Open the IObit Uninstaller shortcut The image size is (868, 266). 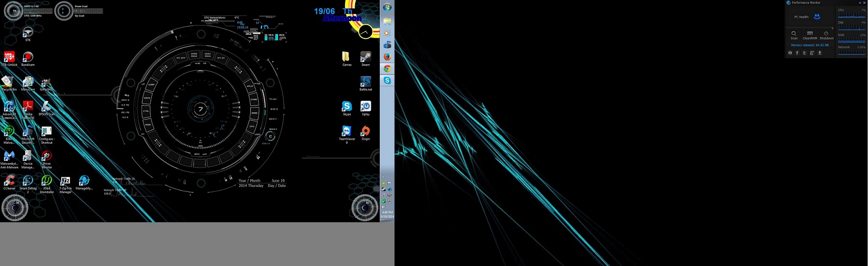pos(47,184)
